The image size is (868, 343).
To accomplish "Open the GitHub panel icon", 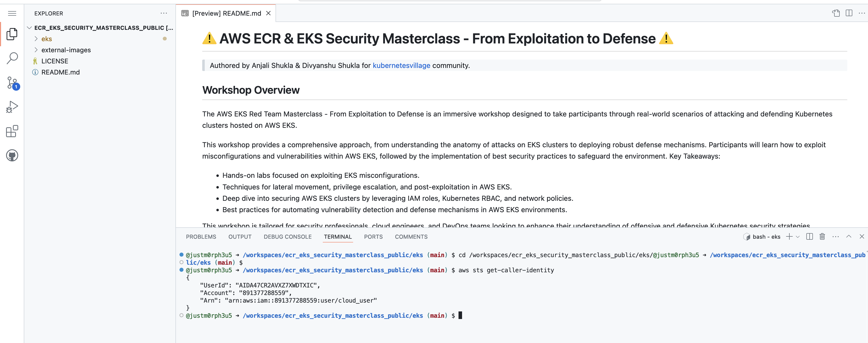I will pos(12,156).
